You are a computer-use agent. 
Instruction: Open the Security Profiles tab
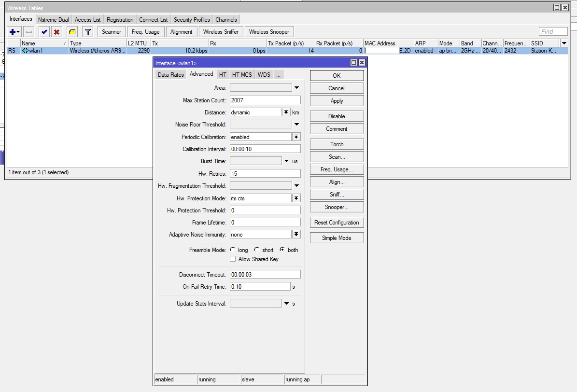pos(192,20)
